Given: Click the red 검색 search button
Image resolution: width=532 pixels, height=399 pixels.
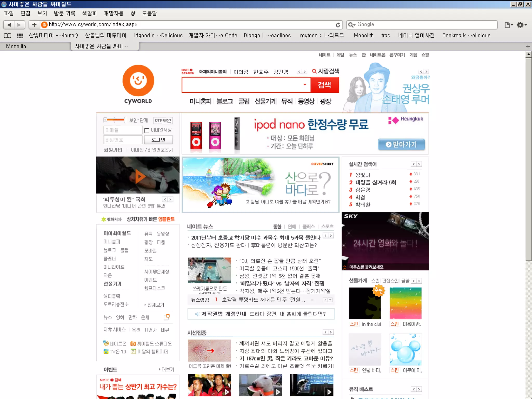Looking at the screenshot, I should click(324, 85).
